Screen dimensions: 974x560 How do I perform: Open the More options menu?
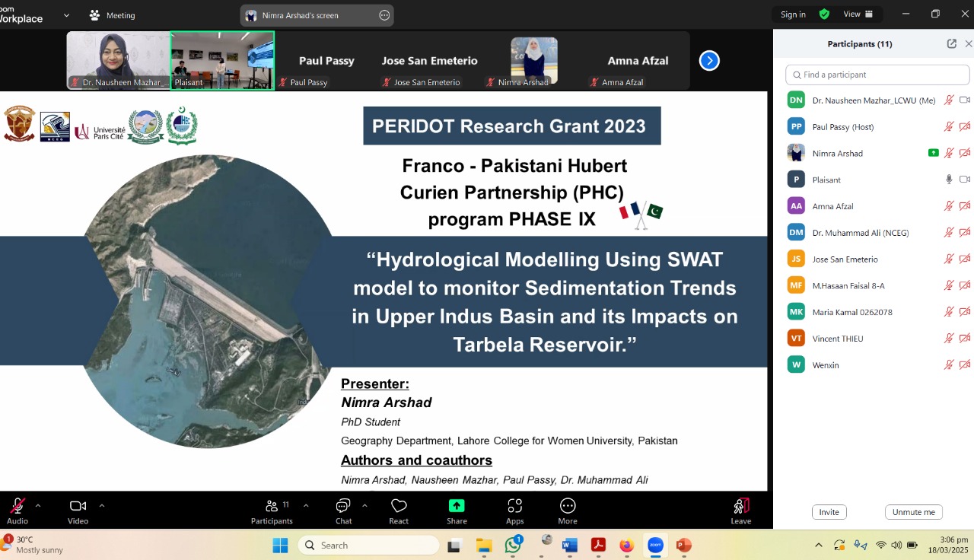(x=568, y=511)
